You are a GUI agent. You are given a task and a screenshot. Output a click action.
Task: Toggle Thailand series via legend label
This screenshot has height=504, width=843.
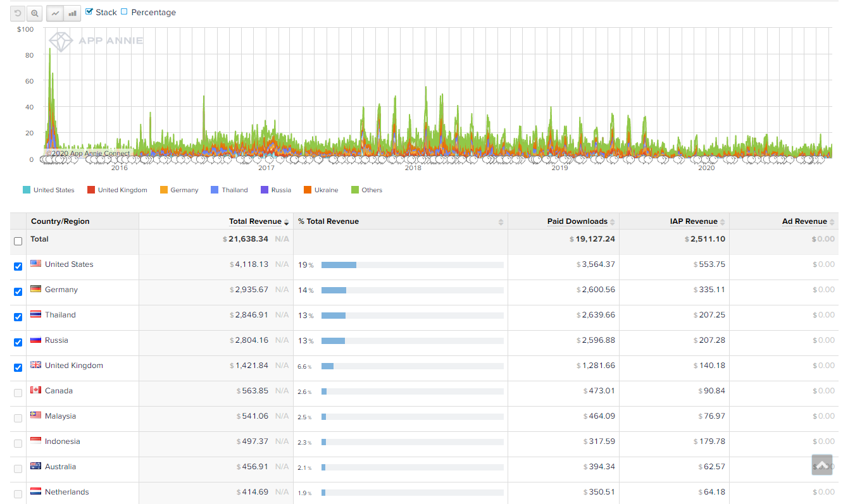235,190
